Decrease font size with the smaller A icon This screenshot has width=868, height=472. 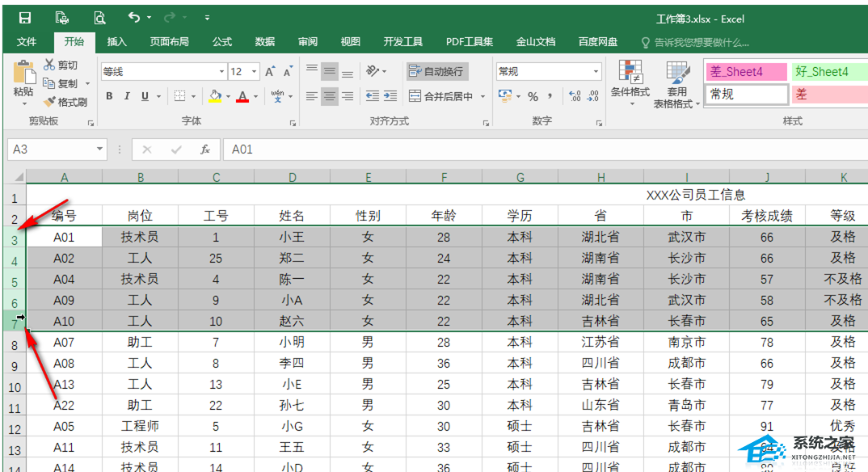288,72
